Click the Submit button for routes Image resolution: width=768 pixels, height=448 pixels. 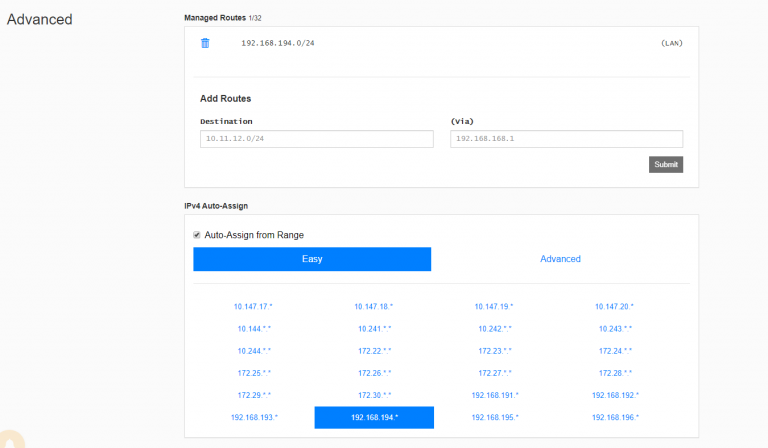[665, 164]
